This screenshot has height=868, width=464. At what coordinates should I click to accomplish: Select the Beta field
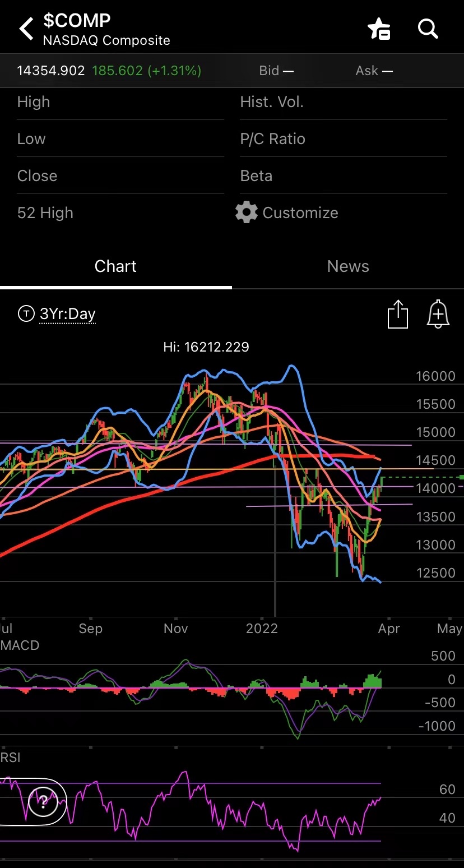pyautogui.click(x=344, y=176)
